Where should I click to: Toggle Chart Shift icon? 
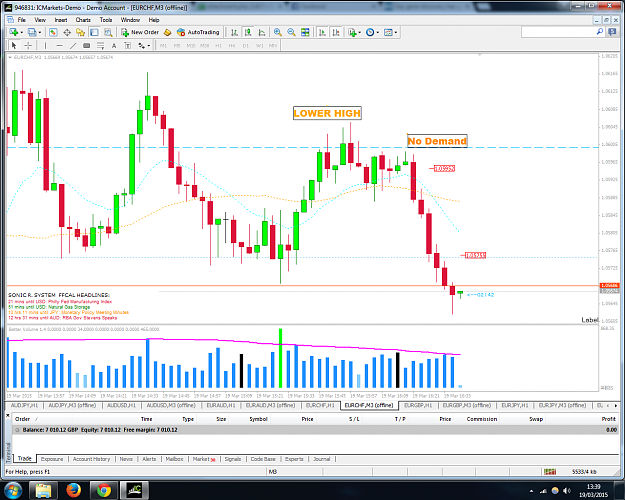[x=336, y=32]
